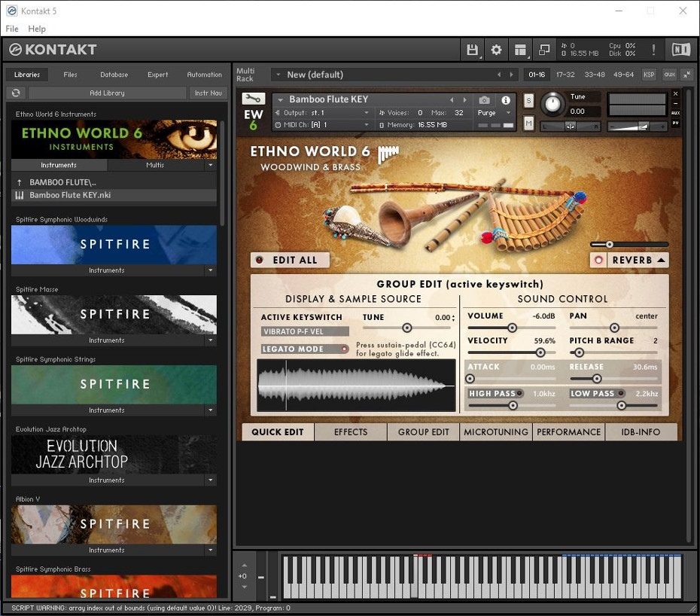Open the Bamboo Flute KEY instrument dropdown

pos(280,99)
